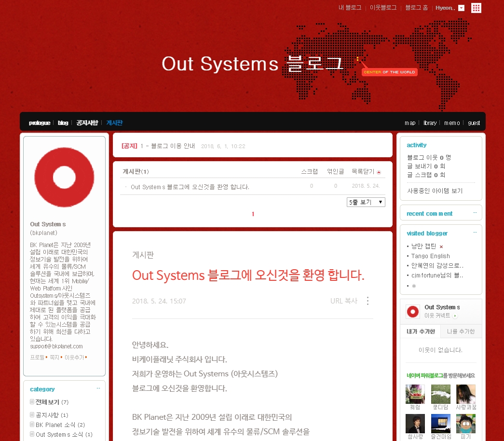Open the apps grid icon in the top bar

point(476,8)
